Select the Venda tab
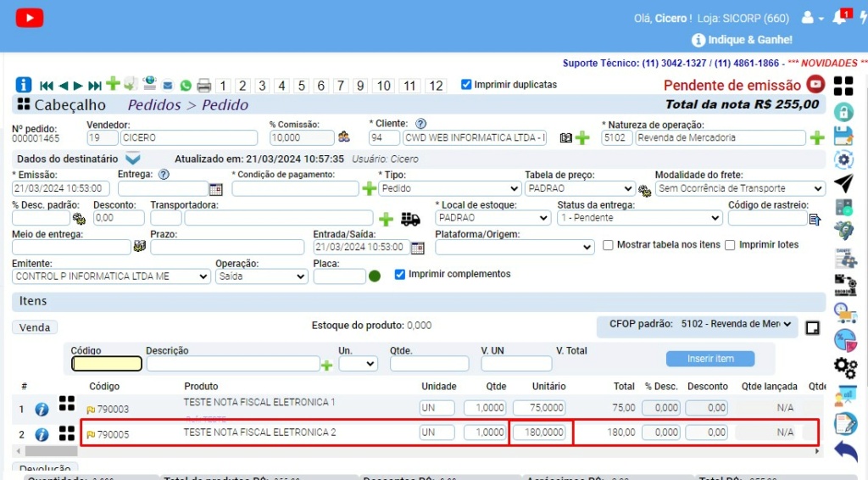868x480 pixels. click(x=35, y=327)
